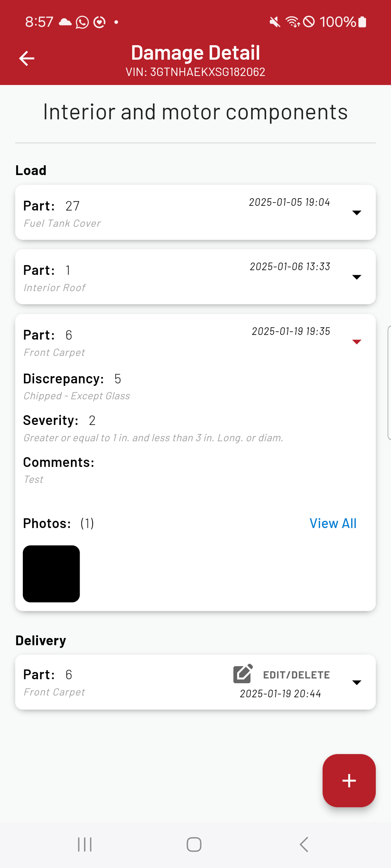Select the Part 1 Interior Roof row

pos(195,277)
